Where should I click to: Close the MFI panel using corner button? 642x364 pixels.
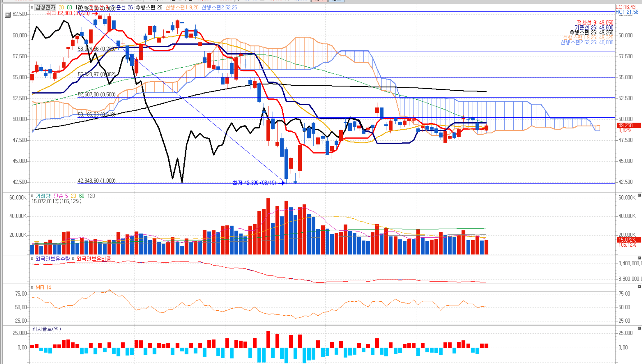click(639, 287)
